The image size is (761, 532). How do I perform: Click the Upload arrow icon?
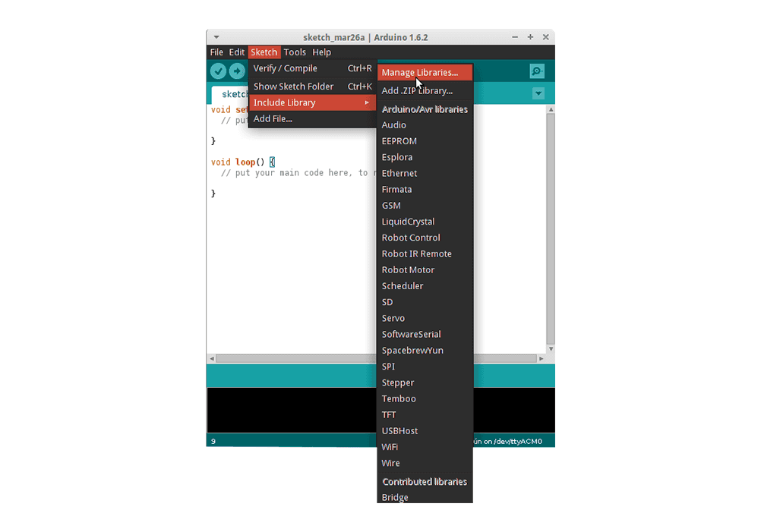point(236,71)
